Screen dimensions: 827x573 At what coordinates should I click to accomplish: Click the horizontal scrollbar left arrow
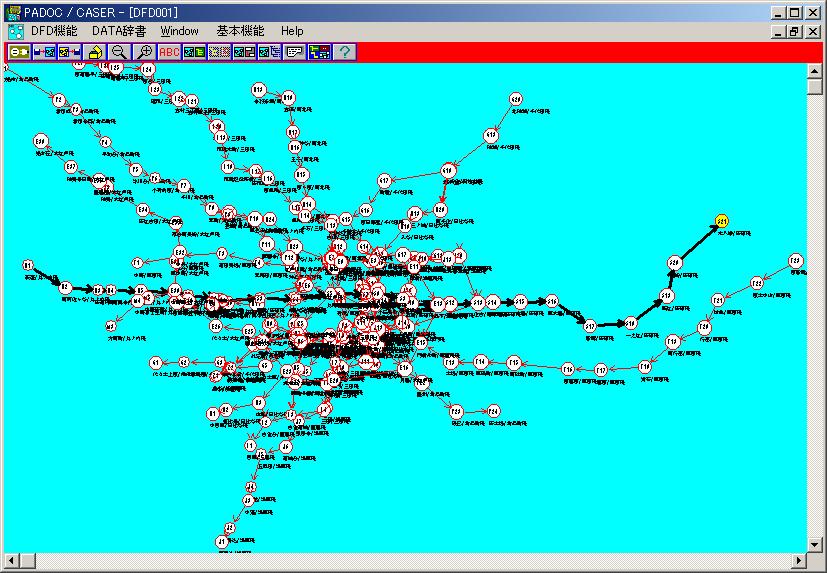tap(9, 561)
